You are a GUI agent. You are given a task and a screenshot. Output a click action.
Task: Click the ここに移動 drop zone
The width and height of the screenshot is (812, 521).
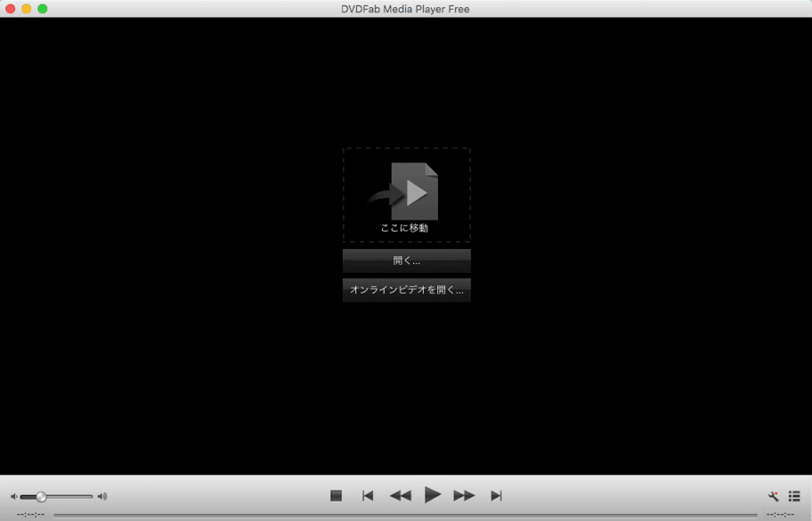(407, 194)
